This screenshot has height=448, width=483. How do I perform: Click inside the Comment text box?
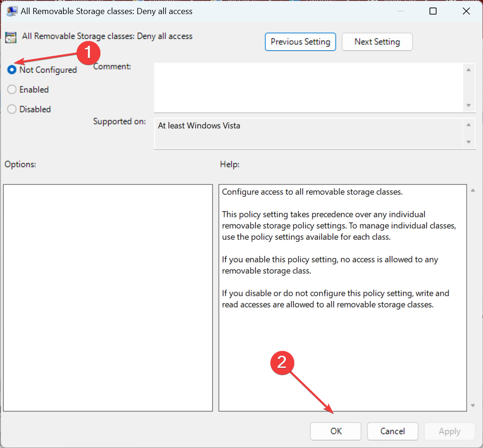(308, 87)
